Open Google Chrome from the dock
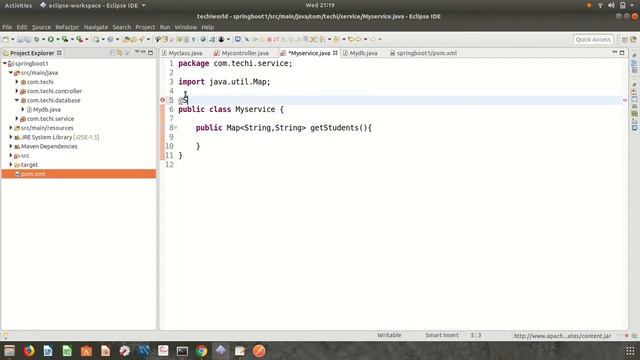The height and width of the screenshot is (360, 640). click(201, 351)
